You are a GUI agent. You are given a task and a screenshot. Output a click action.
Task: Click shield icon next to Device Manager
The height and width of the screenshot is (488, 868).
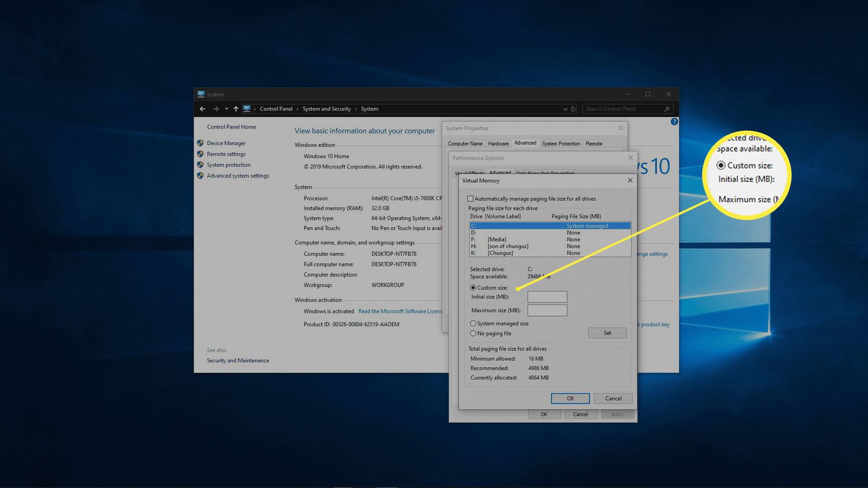200,143
